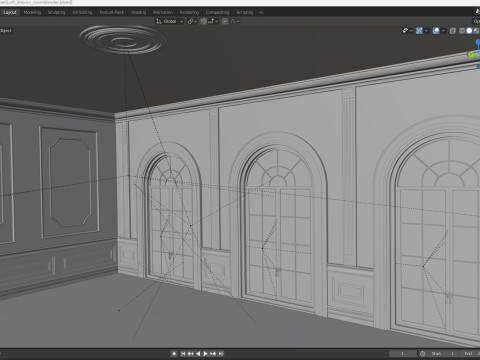Viewport: 480px width, 360px height.
Task: Open the gizmo options dropdown arrow
Action: pos(426,31)
